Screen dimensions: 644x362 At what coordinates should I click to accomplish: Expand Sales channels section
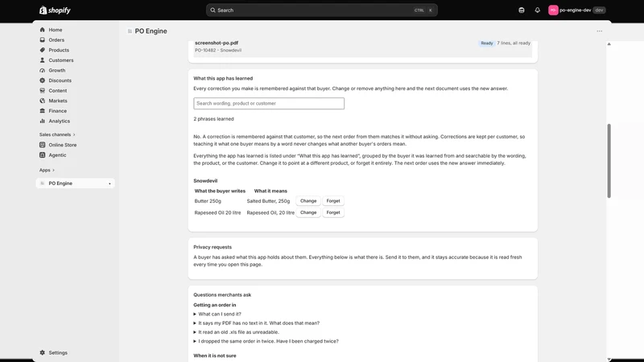point(57,134)
